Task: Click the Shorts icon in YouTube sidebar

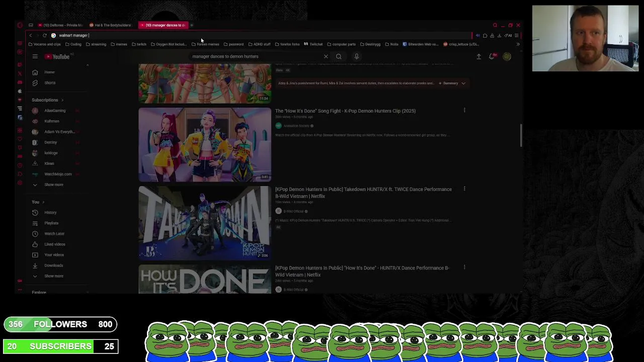Action: (x=35, y=83)
